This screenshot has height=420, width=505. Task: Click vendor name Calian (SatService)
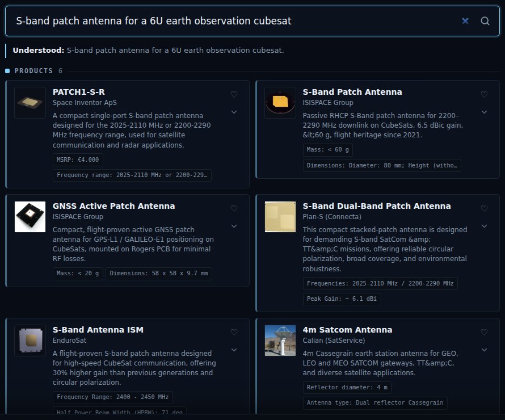point(334,341)
